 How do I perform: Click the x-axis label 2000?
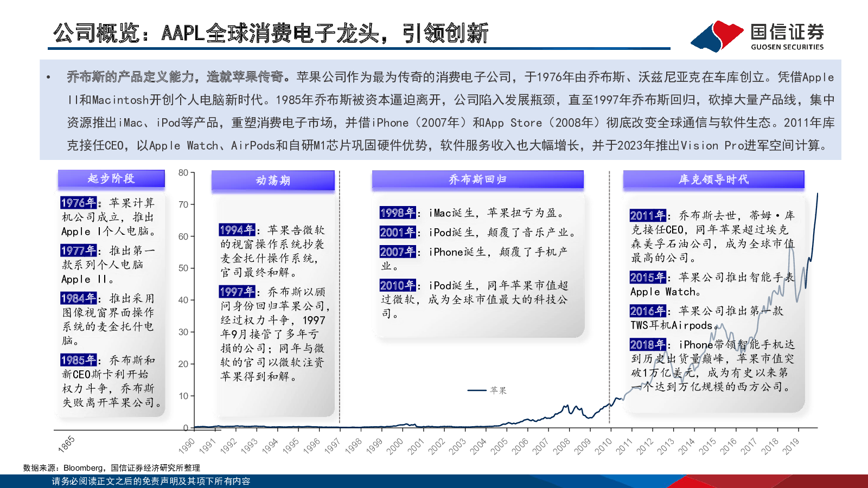pos(395,446)
